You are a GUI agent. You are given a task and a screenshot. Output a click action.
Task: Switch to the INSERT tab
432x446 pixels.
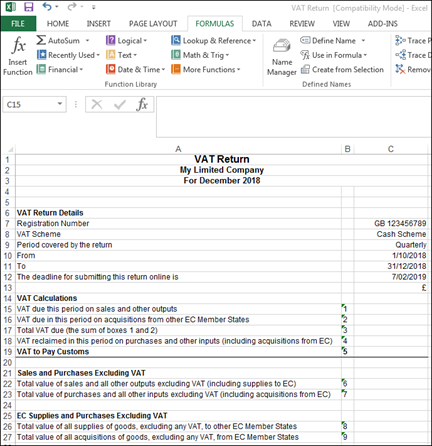(x=99, y=24)
